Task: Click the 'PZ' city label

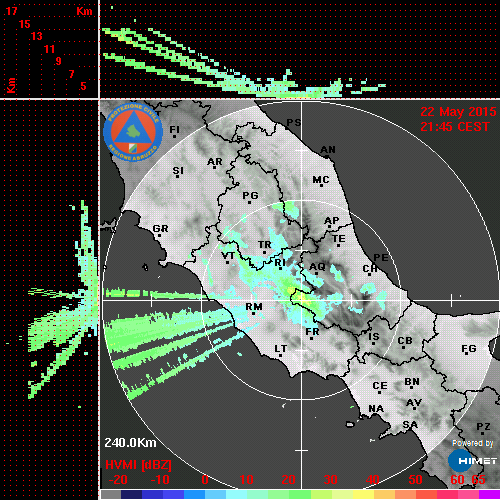Action: pyautogui.click(x=483, y=426)
